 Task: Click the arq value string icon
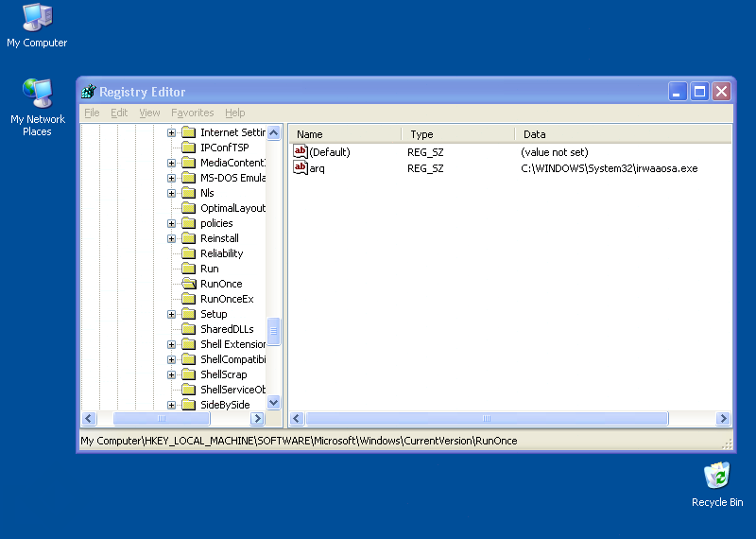click(x=301, y=168)
